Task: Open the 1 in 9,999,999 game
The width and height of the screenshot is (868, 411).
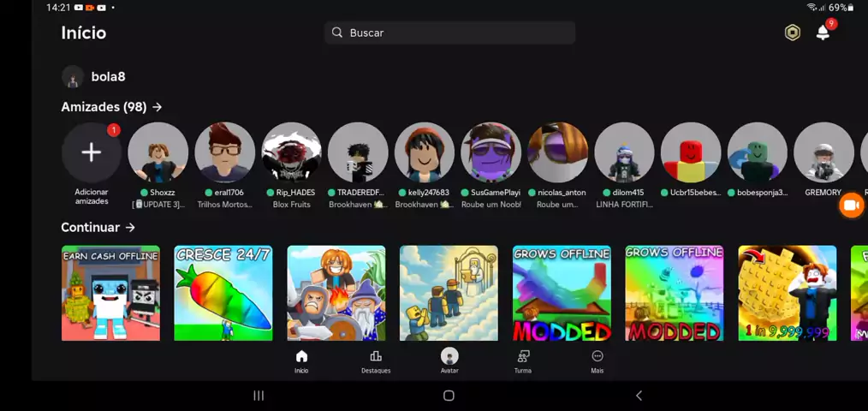Action: 788,293
